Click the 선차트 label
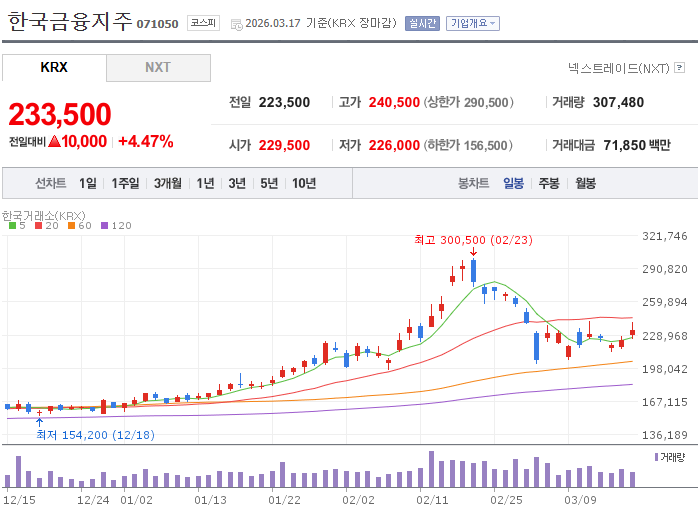Screen dimensions: 698x508 click(51, 183)
